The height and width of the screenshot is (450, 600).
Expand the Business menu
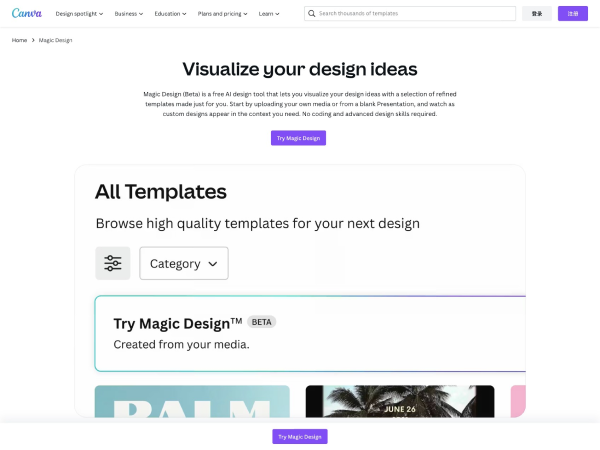click(129, 14)
